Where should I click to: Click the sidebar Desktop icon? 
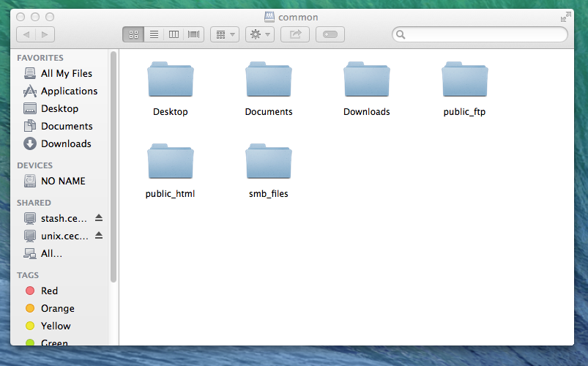30,108
